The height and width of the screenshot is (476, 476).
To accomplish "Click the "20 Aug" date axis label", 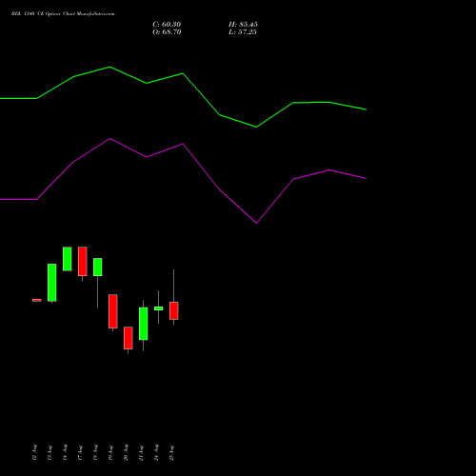I will tap(126, 452).
